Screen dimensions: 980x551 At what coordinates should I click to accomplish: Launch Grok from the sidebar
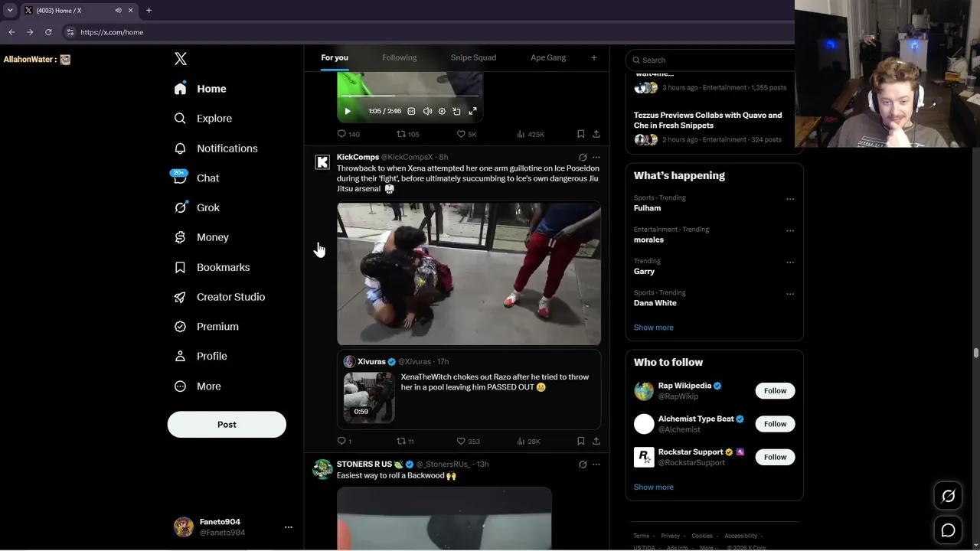[197, 207]
